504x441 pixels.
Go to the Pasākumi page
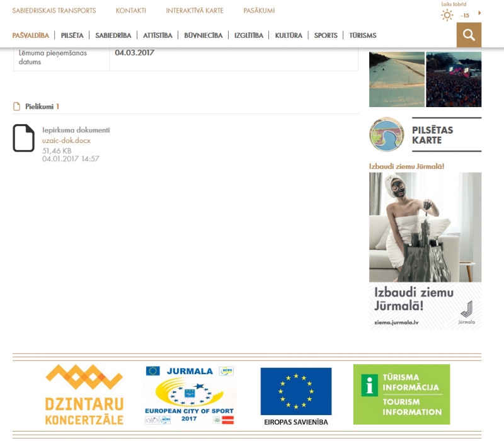[259, 11]
